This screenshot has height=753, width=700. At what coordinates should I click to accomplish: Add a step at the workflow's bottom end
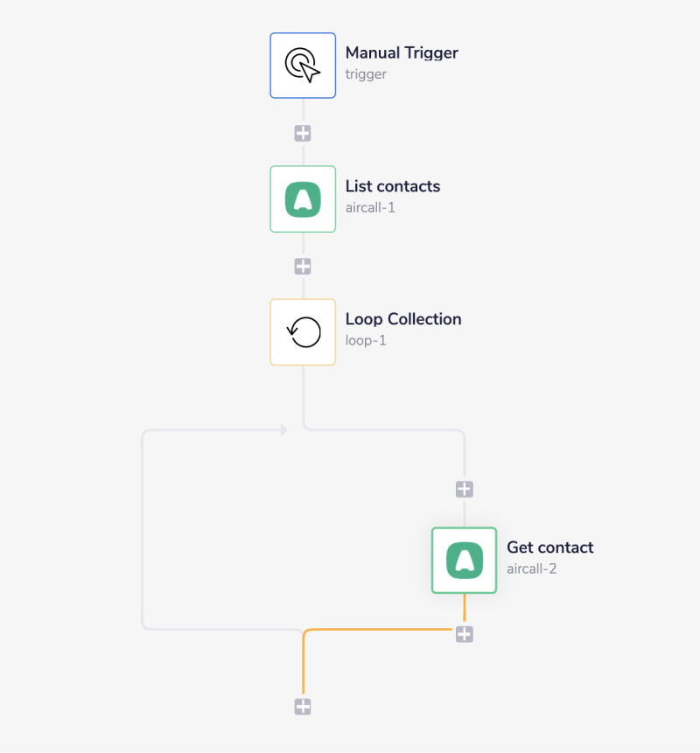303,707
